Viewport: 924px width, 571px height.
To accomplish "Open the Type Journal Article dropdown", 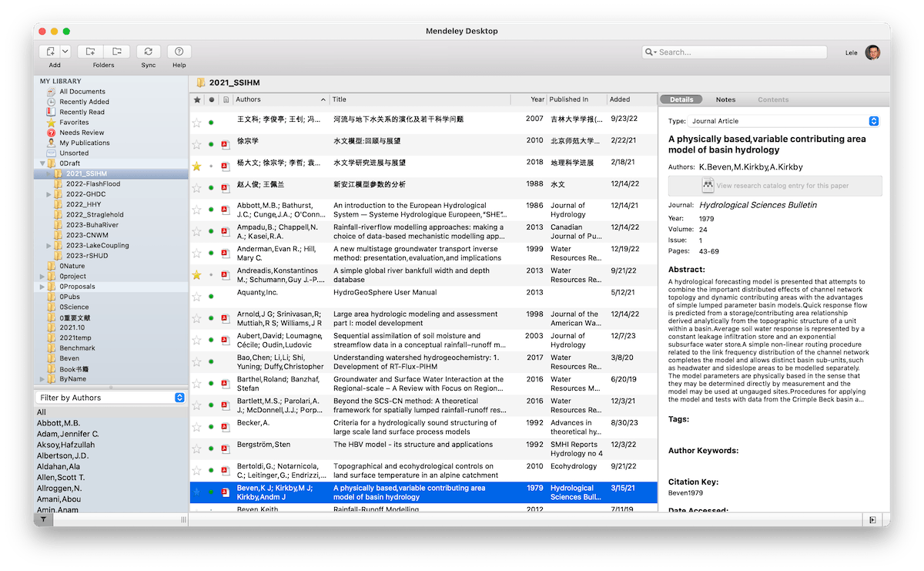I will tap(783, 121).
